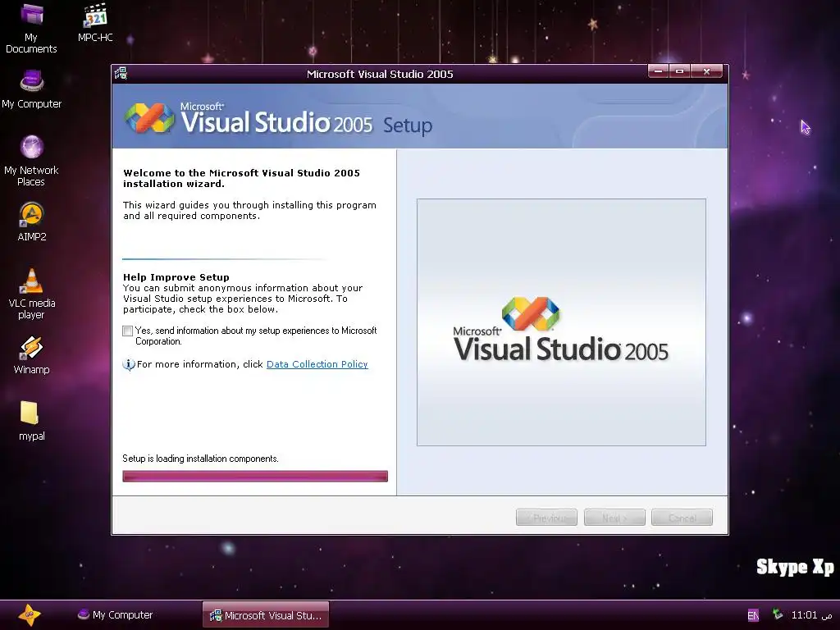Click 'Setup is loading installation components.' text
The image size is (840, 630).
pos(200,459)
